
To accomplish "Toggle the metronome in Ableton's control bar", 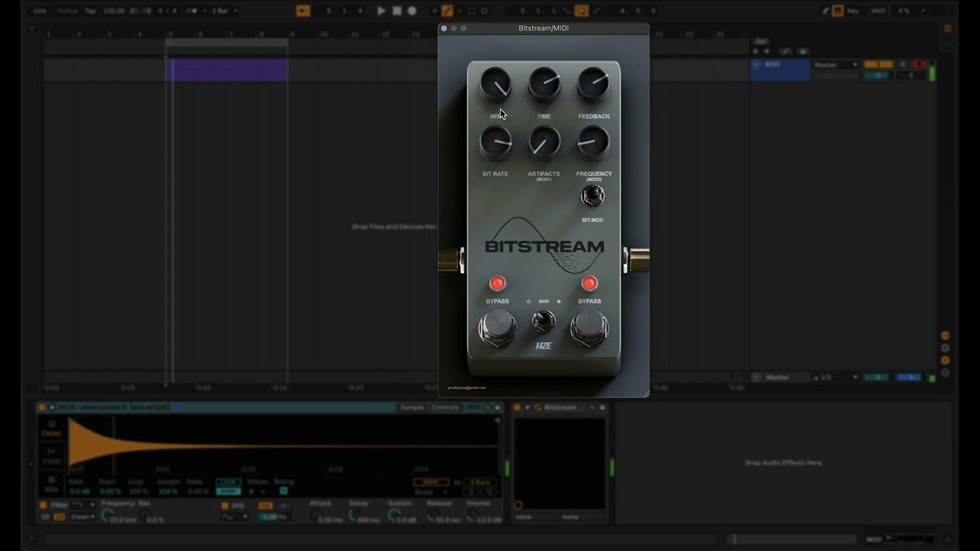I will 193,11.
